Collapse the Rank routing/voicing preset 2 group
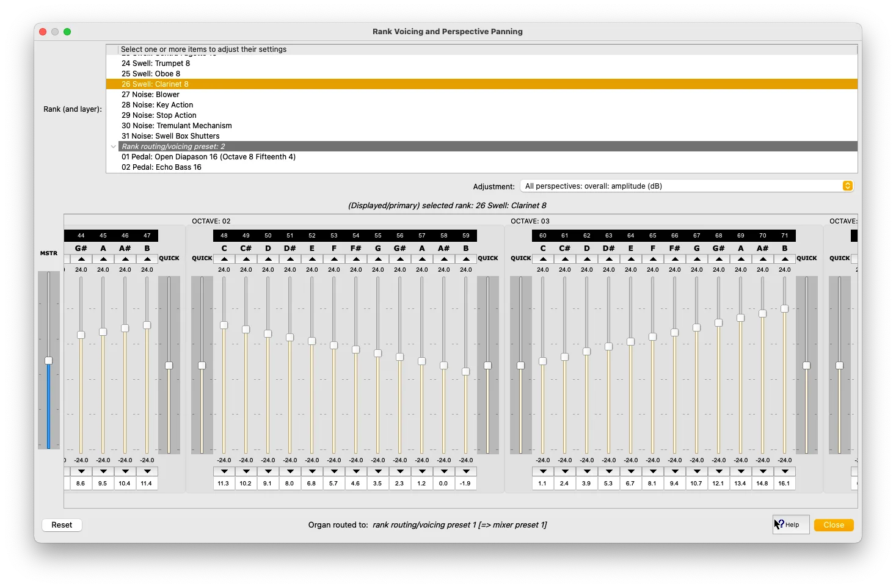The width and height of the screenshot is (896, 588). [x=114, y=147]
